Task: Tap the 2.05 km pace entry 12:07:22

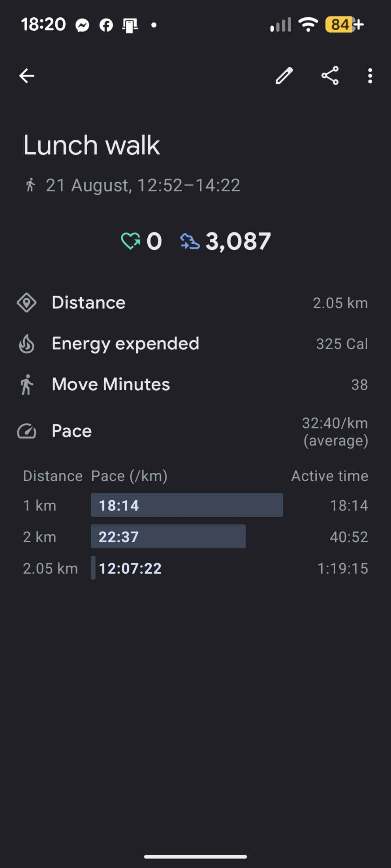Action: 130,568
